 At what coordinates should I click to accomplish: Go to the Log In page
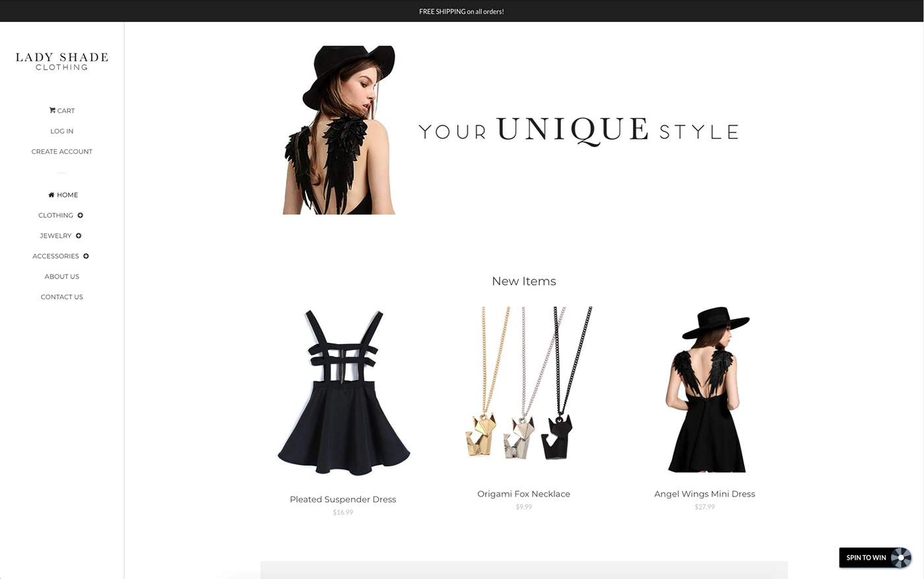(x=62, y=131)
